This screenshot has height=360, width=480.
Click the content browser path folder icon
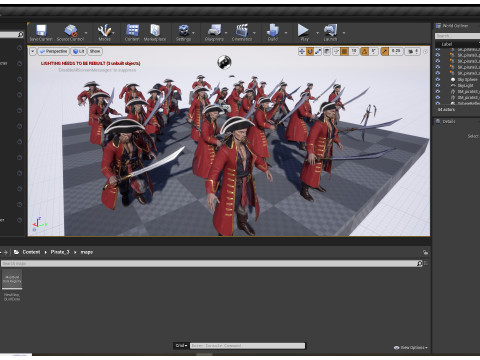[x=16, y=252]
